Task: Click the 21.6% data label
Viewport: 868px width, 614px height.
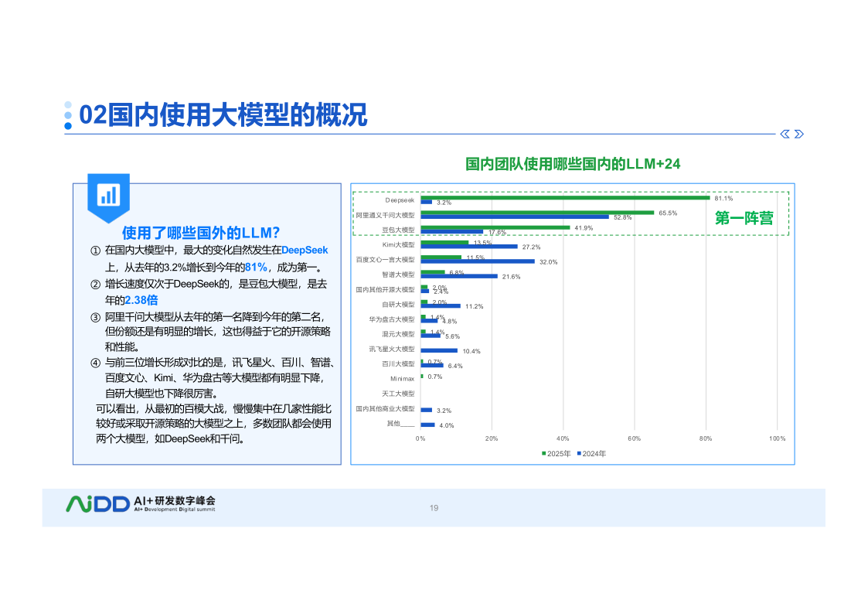Action: coord(512,277)
